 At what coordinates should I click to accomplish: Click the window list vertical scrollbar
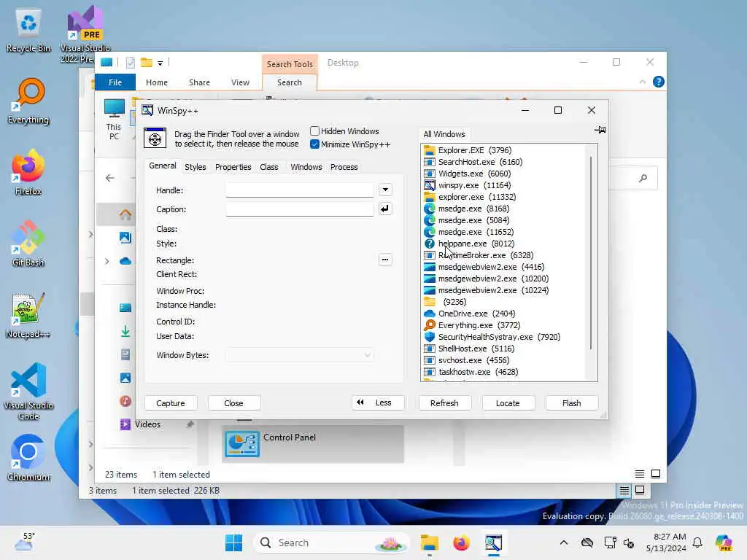[x=591, y=252]
